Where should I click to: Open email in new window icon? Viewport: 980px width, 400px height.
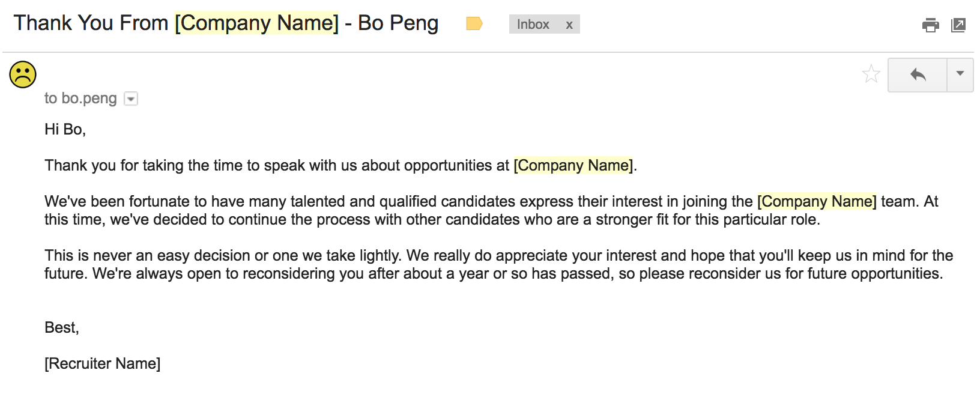(x=958, y=25)
